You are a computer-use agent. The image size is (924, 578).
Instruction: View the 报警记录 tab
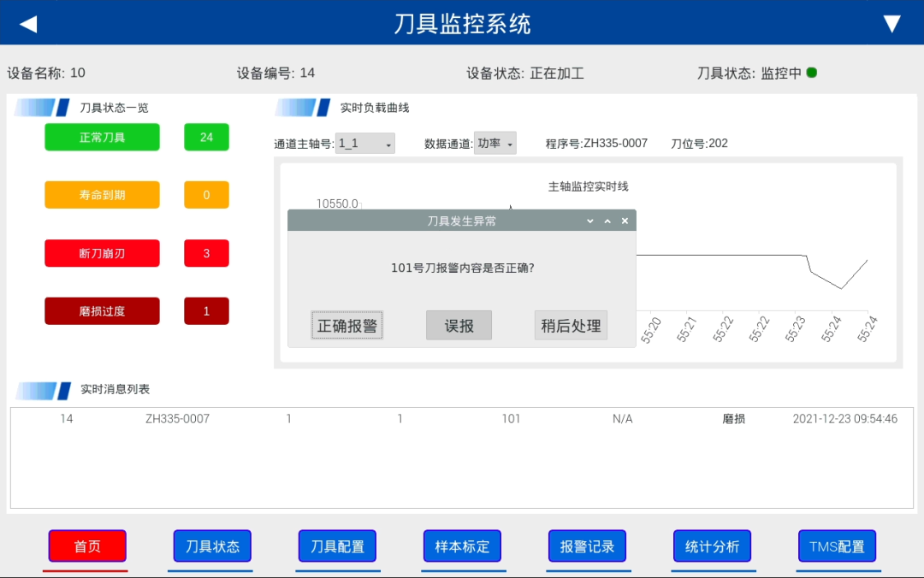(587, 546)
